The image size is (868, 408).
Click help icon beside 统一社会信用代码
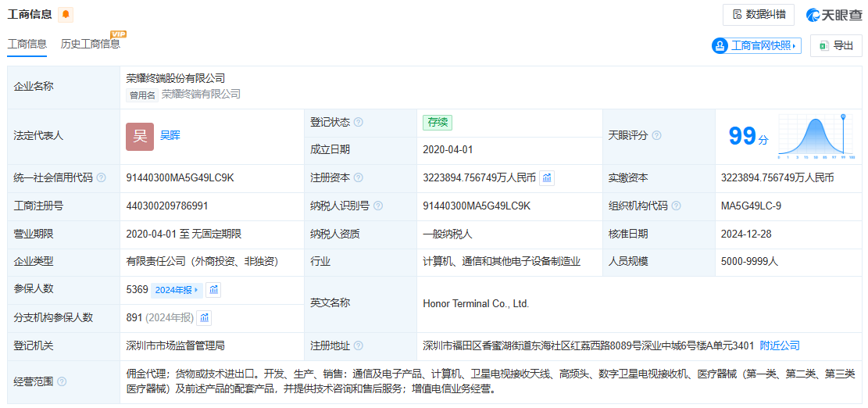point(102,178)
